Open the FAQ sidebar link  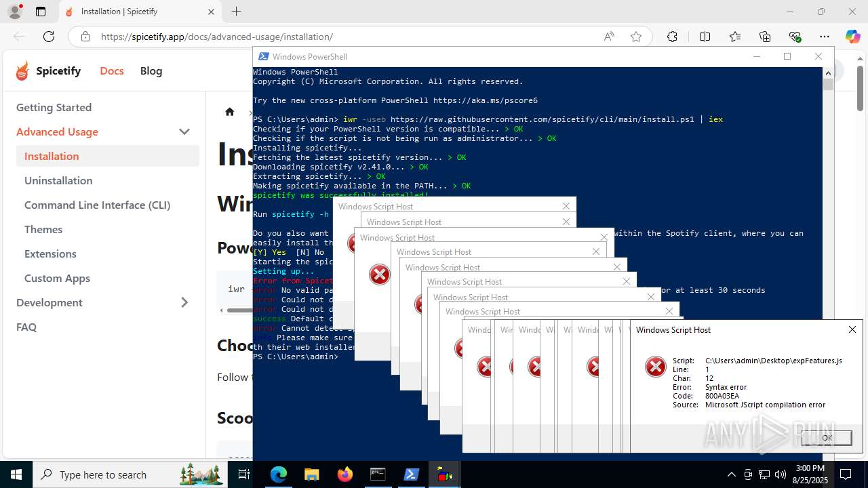(26, 327)
